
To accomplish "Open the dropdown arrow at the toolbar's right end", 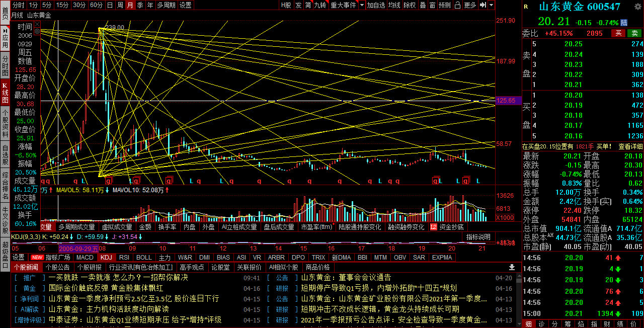I will [x=491, y=5].
